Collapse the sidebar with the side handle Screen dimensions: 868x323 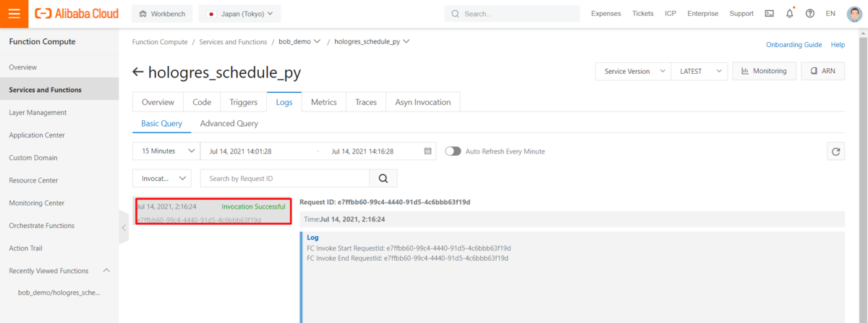(x=124, y=227)
